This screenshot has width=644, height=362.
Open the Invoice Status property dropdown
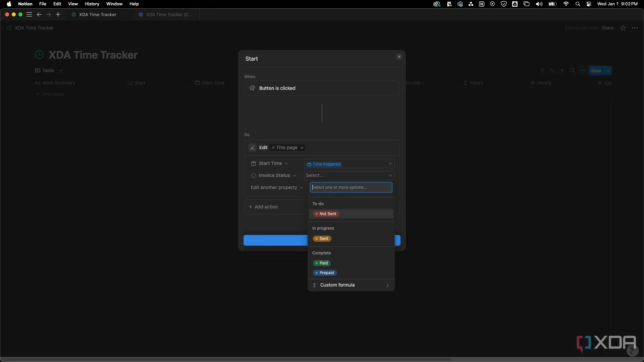tap(273, 176)
